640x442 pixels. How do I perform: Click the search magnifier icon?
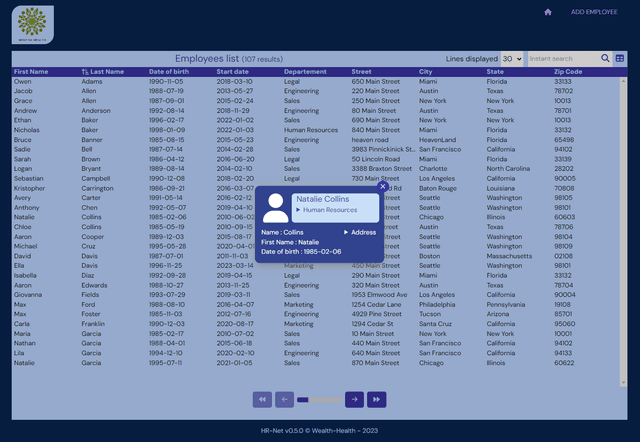605,58
